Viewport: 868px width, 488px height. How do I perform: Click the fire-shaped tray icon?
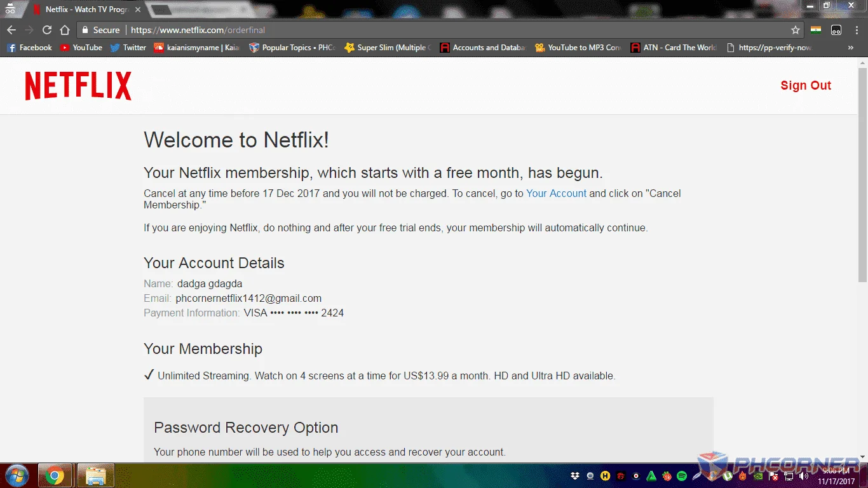[742, 476]
